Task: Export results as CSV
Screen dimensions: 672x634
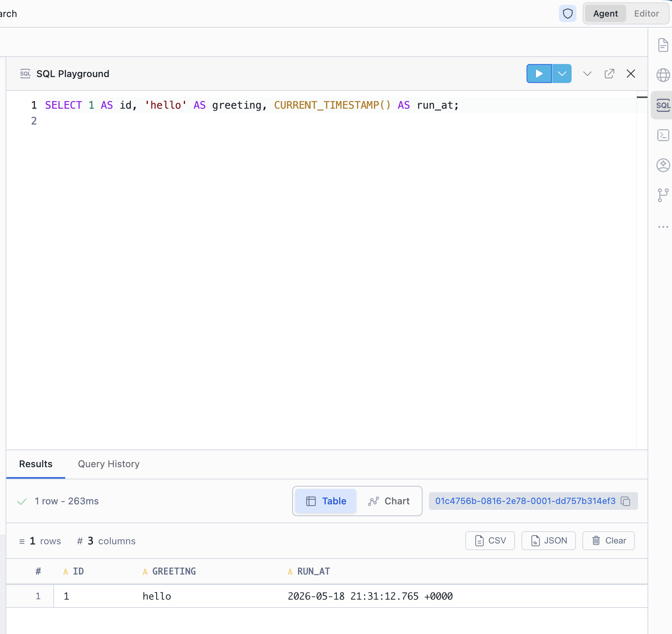Action: coord(490,541)
